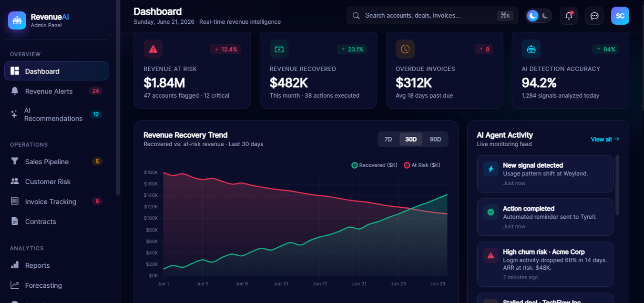
Task: Click the red alert icon of High churn risk
Action: click(x=491, y=255)
